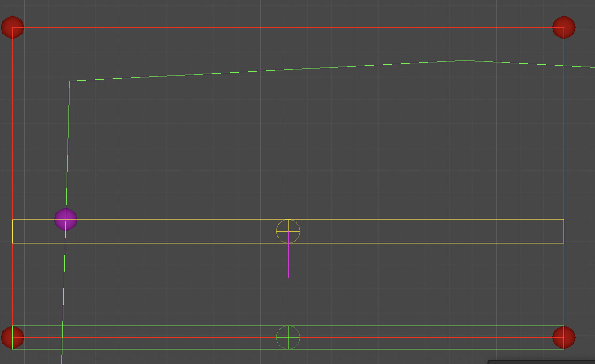Select the sharp corner vertex of the green path
Image resolution: width=595 pixels, height=364 pixels.
point(70,81)
